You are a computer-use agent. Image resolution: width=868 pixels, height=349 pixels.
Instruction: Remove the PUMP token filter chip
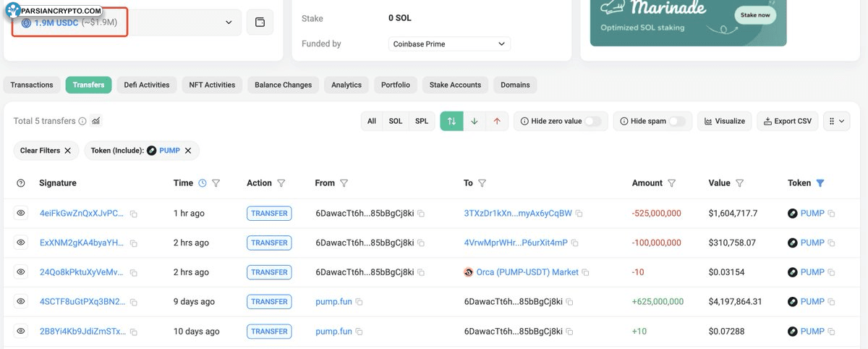click(x=188, y=151)
